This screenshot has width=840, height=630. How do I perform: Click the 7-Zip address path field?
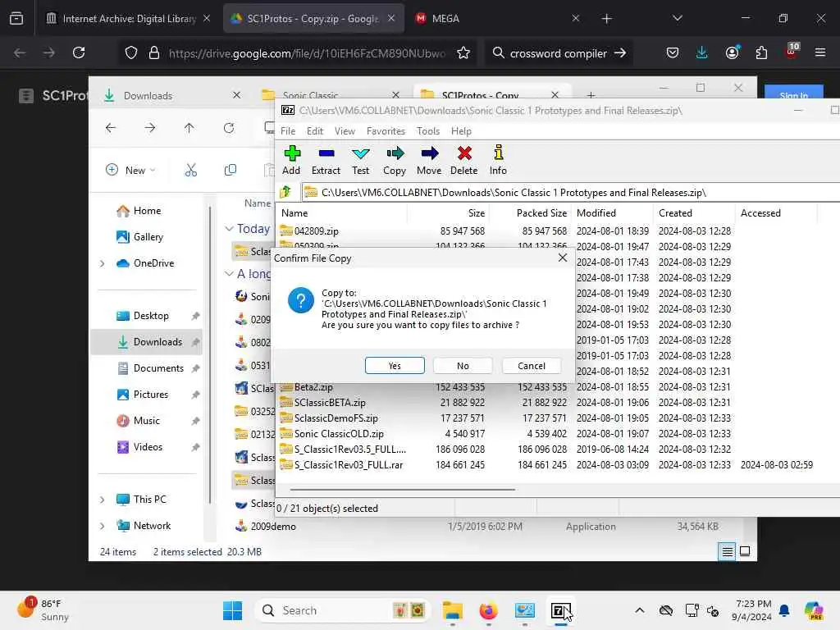571,192
